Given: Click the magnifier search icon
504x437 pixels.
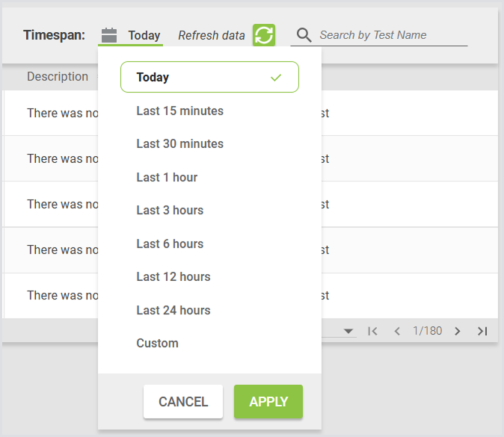Looking at the screenshot, I should 304,35.
